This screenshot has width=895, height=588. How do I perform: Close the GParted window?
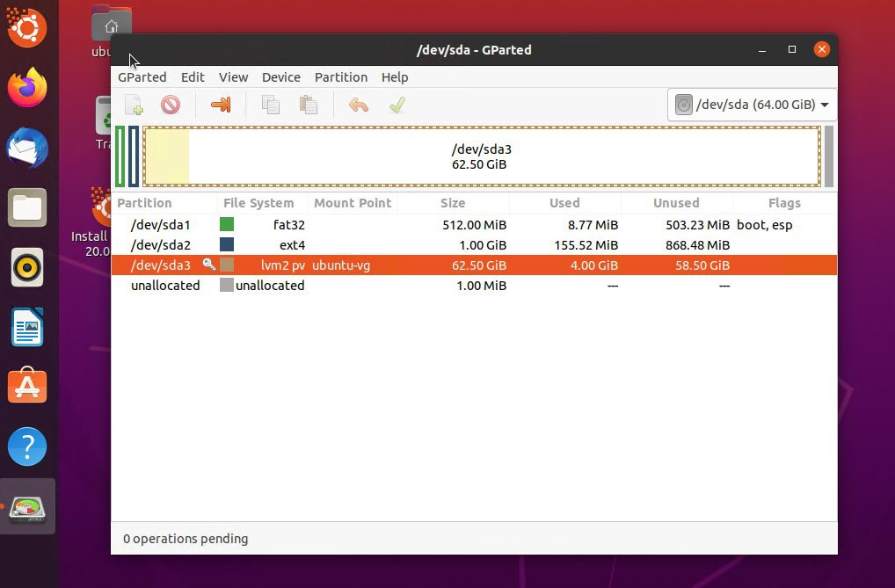pyautogui.click(x=821, y=50)
